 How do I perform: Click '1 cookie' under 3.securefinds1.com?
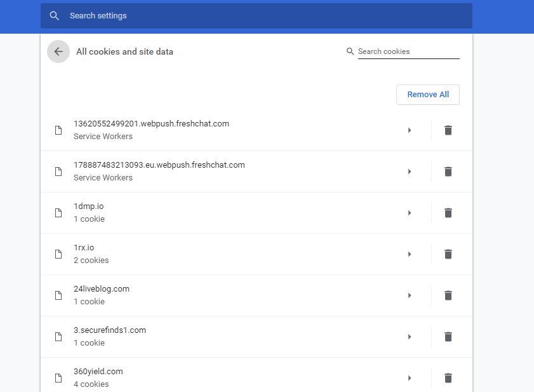pos(89,342)
